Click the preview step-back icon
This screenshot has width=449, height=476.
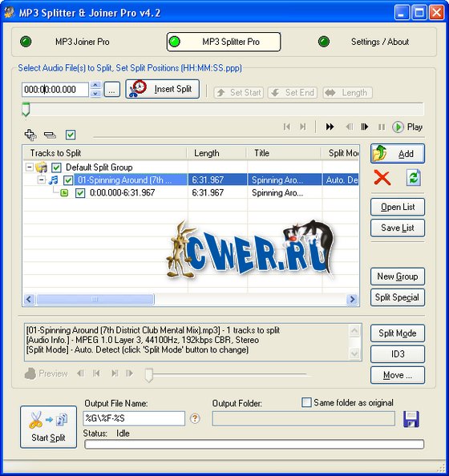tap(80, 373)
